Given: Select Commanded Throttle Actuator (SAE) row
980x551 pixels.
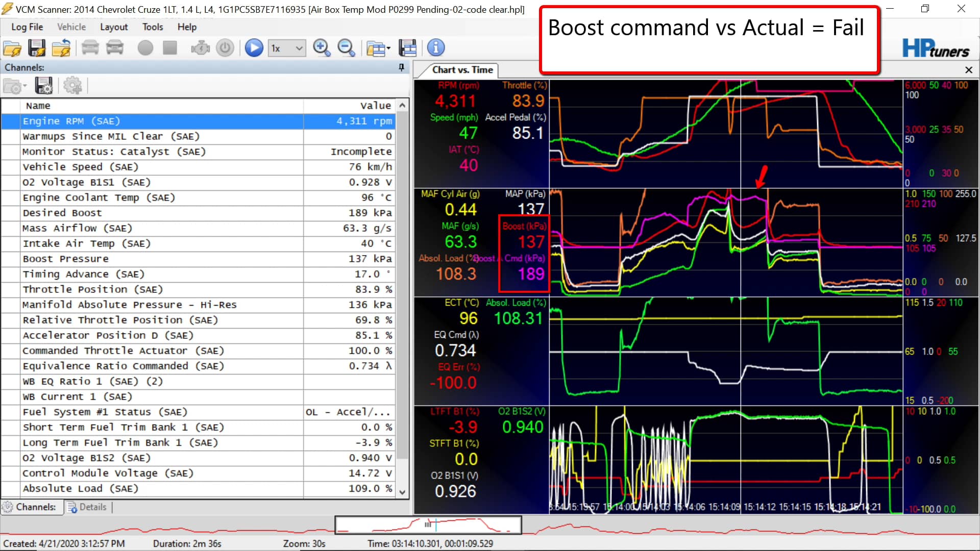Looking at the screenshot, I should point(198,350).
